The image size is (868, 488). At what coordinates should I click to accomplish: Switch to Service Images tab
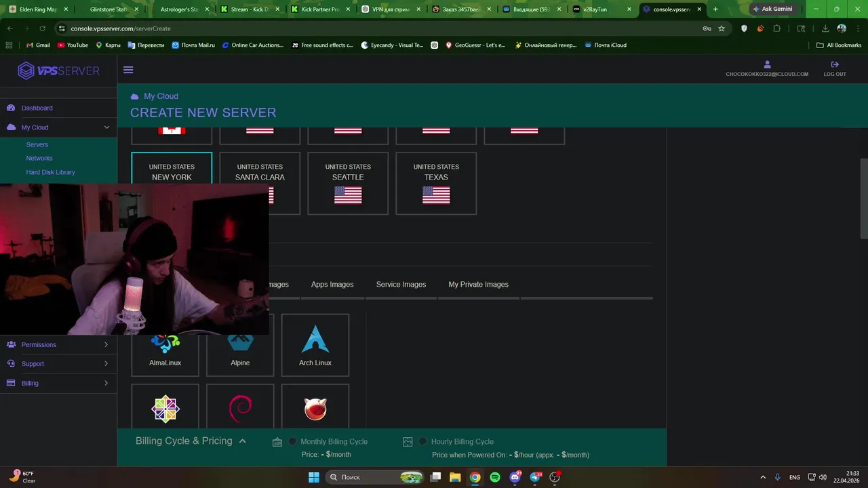coord(401,285)
